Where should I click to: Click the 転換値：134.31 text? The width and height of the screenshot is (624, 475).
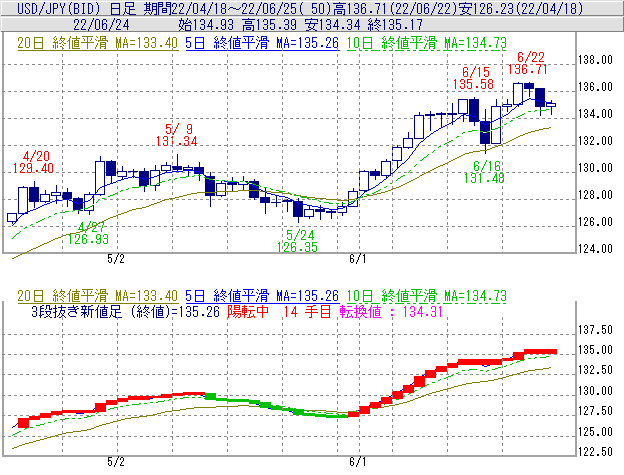[x=391, y=311]
